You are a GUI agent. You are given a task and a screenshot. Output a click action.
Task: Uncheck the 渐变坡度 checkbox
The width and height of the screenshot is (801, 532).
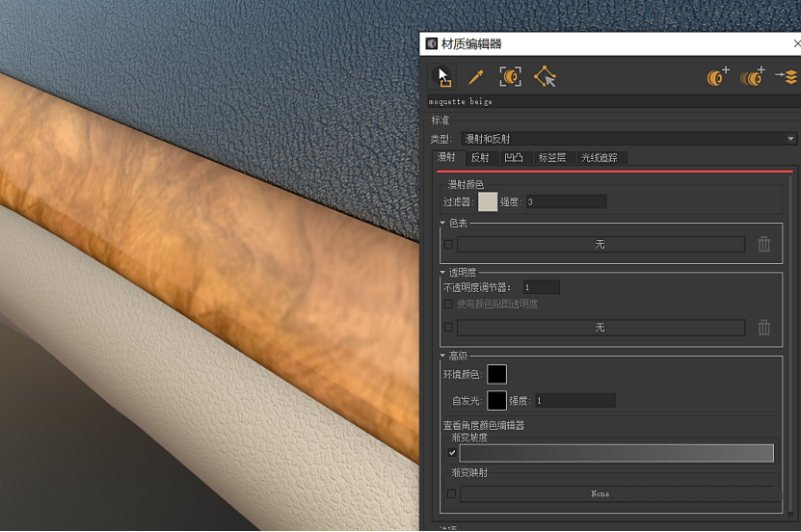[453, 453]
